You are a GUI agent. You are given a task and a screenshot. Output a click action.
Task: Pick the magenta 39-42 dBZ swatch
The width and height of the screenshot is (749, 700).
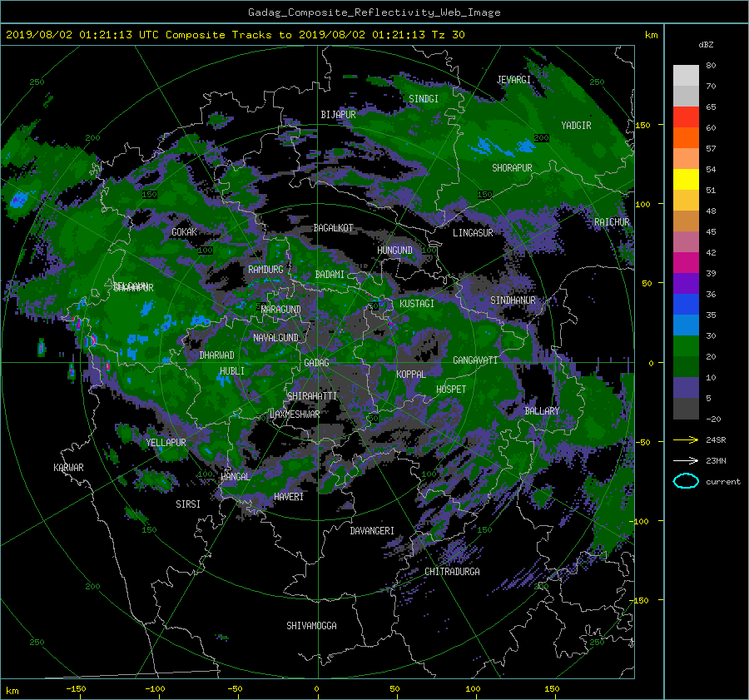click(x=686, y=262)
